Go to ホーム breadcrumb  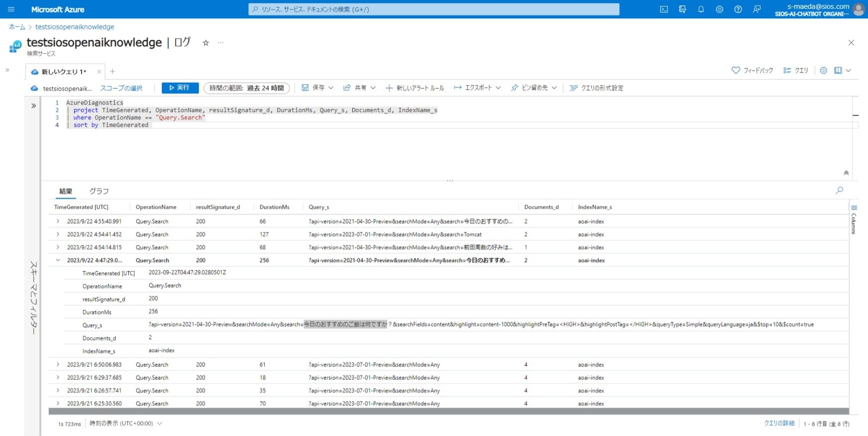[x=17, y=27]
